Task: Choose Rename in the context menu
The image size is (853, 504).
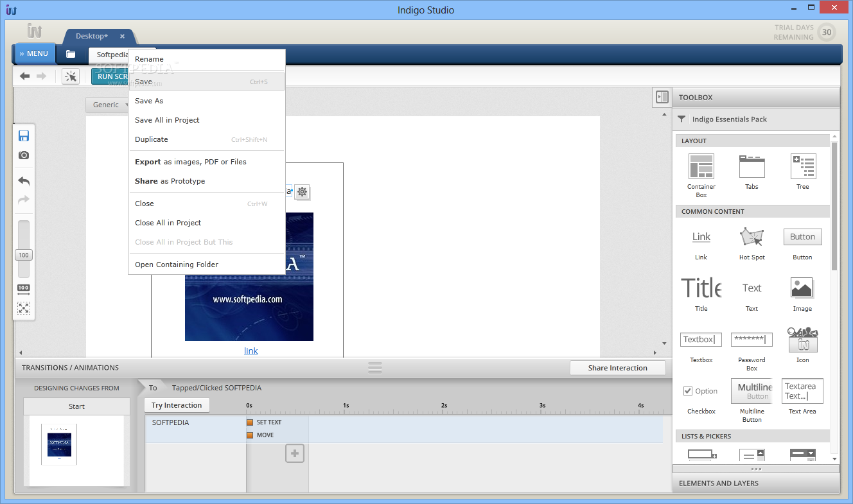Action: 207,59
